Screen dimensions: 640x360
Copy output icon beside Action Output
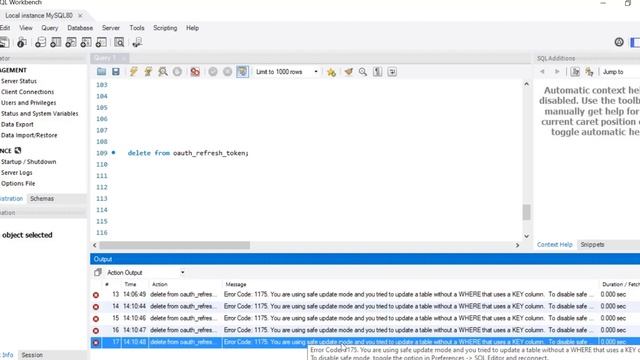point(98,272)
